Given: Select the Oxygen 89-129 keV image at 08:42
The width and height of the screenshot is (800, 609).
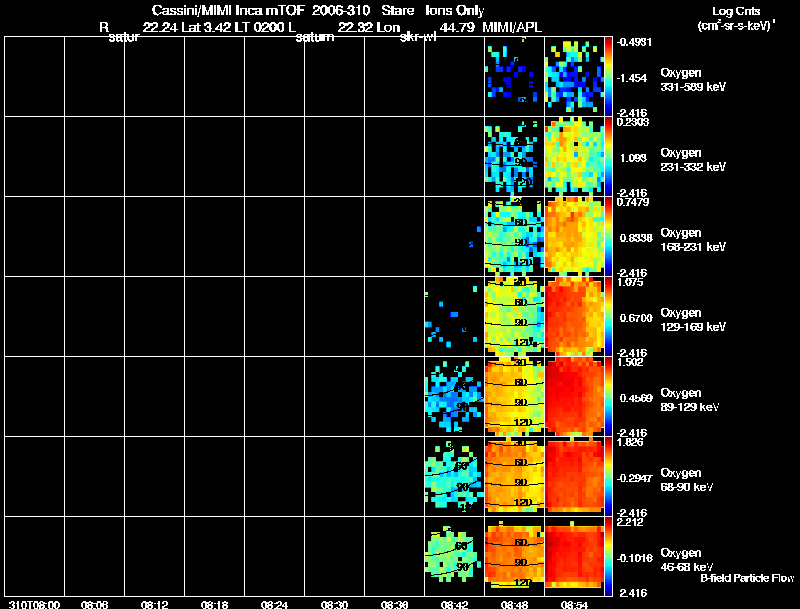Looking at the screenshot, I should [455, 397].
